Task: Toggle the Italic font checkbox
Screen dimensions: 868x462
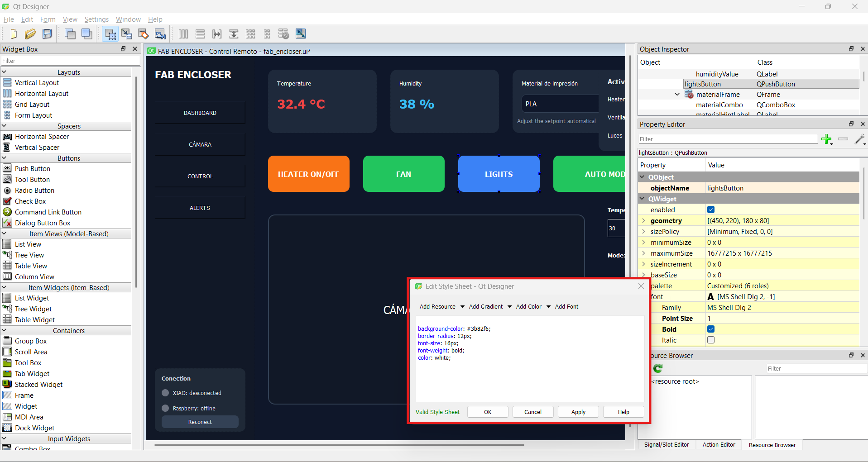Action: [x=711, y=340]
